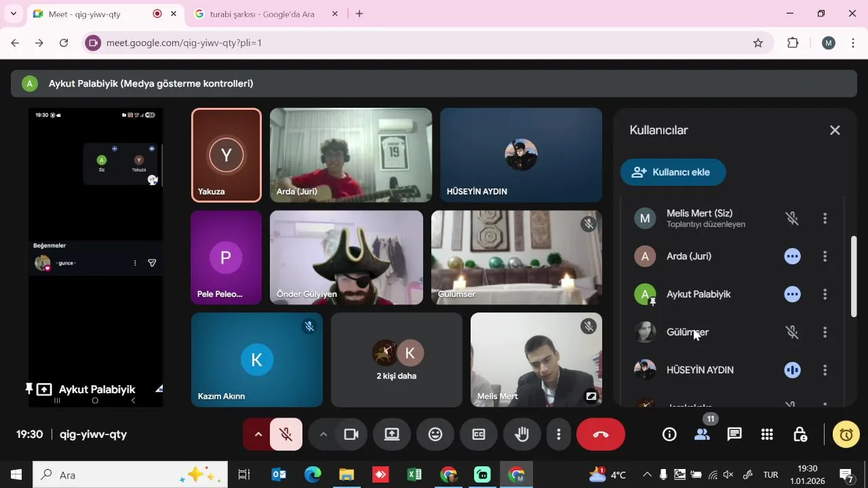Open host controls lock icon

(800, 434)
